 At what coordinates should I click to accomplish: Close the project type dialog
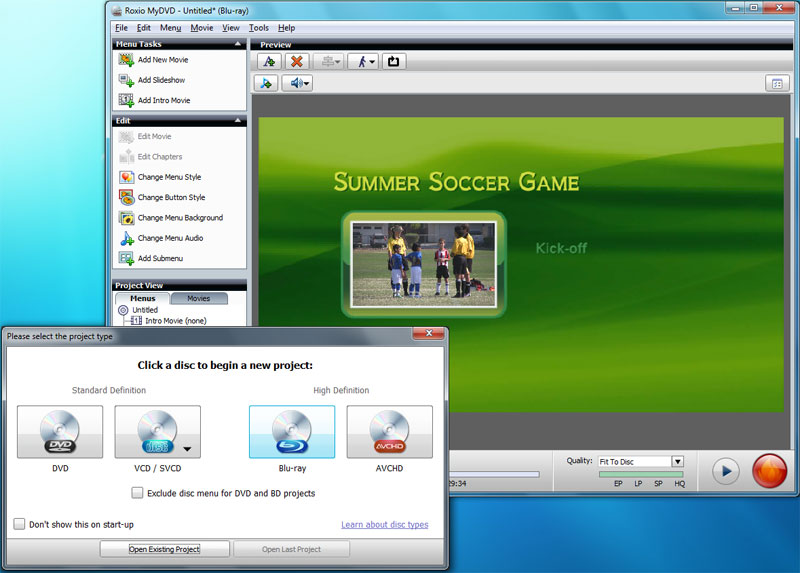(429, 333)
